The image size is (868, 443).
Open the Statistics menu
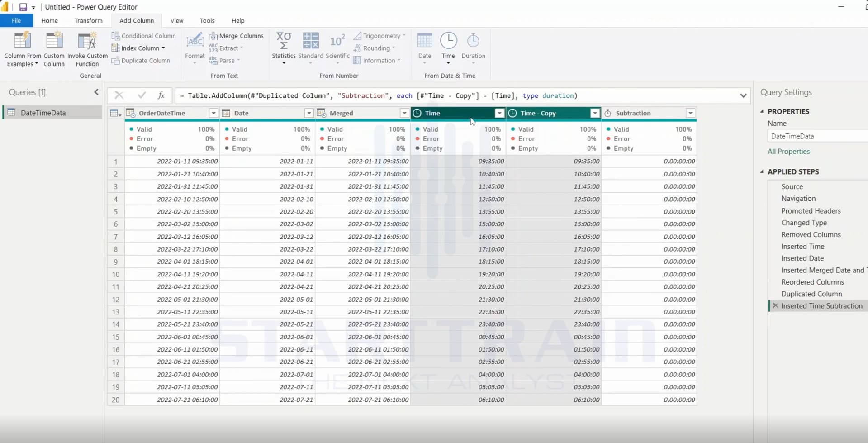coord(284,48)
